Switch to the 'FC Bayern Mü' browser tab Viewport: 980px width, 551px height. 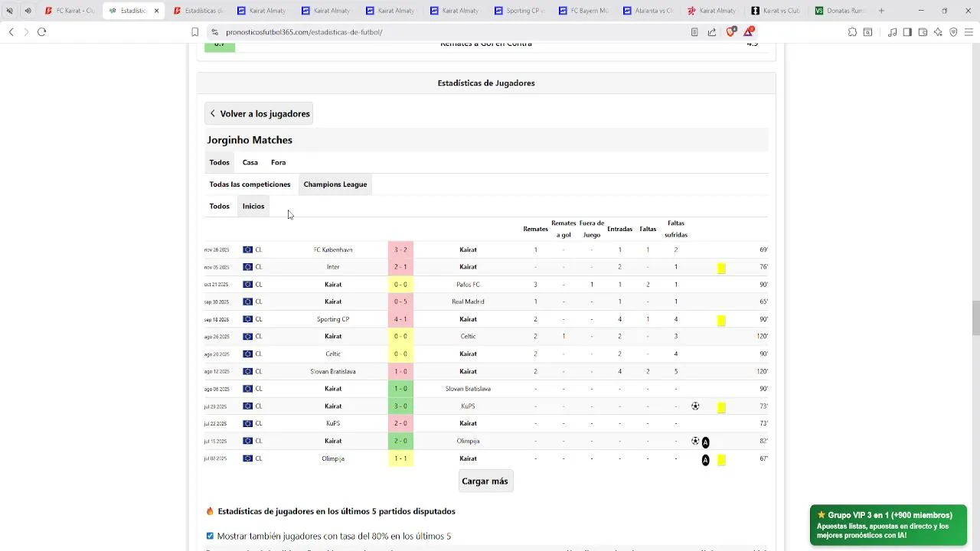(x=583, y=11)
